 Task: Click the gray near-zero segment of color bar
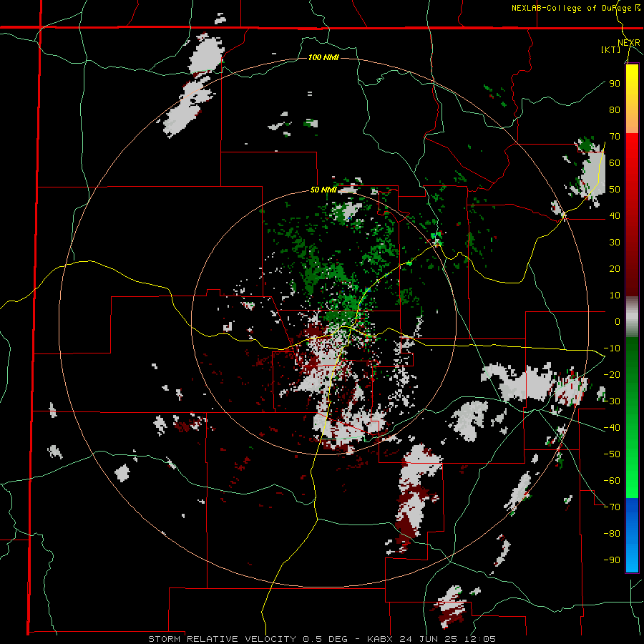pos(632,316)
